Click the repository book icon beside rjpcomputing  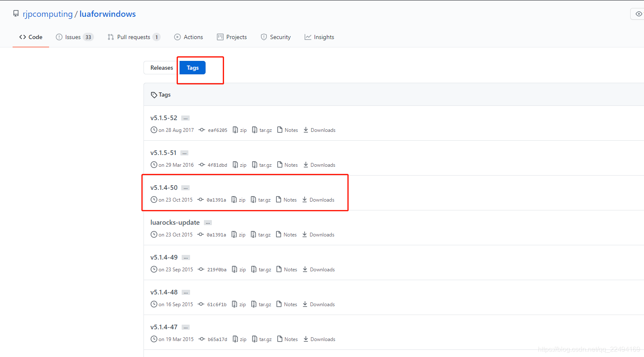click(16, 14)
